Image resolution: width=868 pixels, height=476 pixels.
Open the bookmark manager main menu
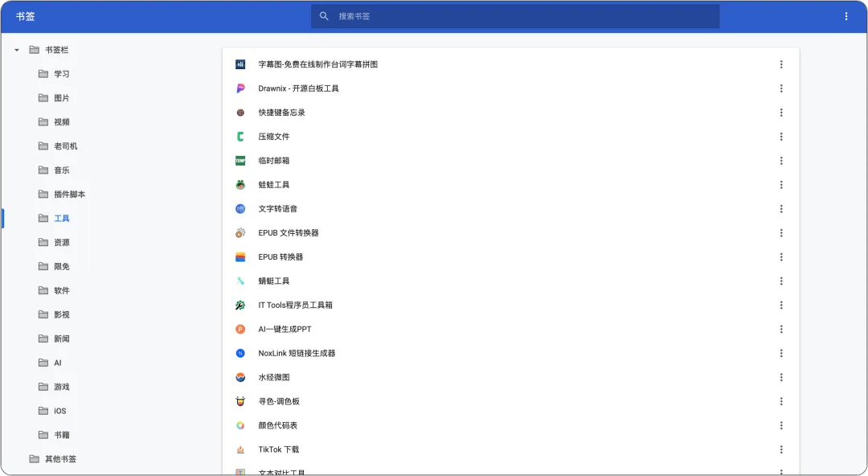coord(845,16)
